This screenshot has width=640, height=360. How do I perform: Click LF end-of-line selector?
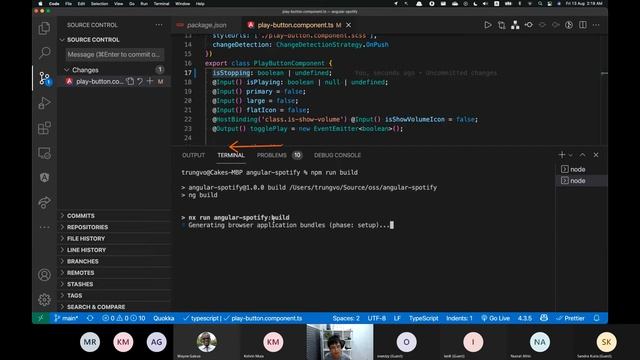(x=397, y=318)
